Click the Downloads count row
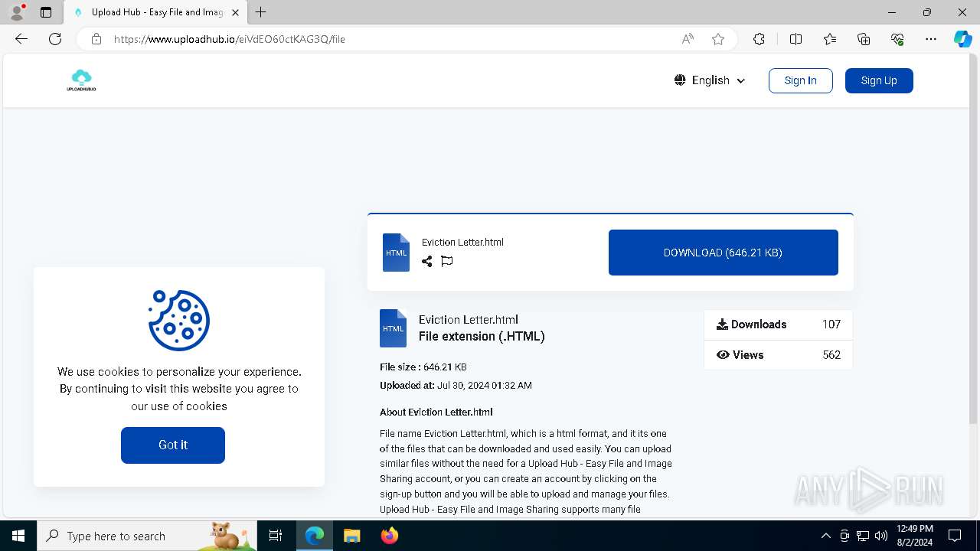Screen dimensions: 980x551 [778, 324]
